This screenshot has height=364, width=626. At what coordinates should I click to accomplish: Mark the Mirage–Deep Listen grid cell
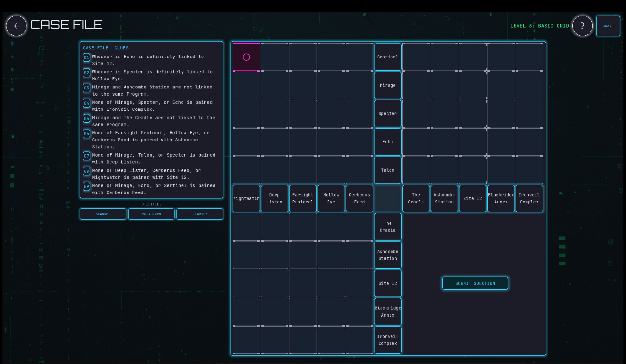(x=275, y=85)
